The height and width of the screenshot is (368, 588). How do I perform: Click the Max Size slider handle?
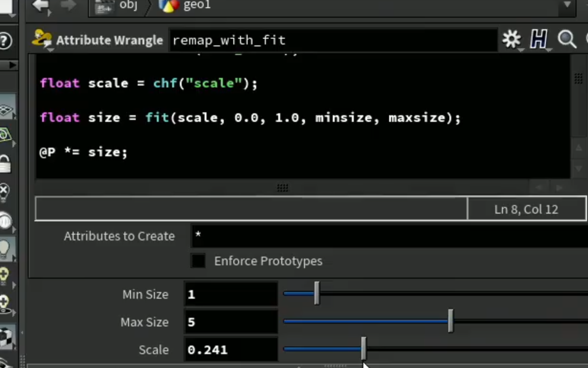(450, 321)
